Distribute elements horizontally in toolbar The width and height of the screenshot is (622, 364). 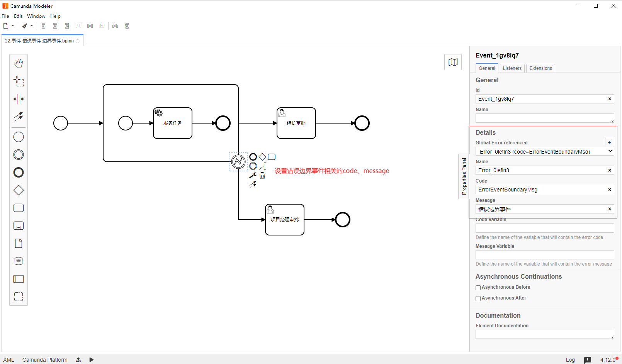(115, 26)
